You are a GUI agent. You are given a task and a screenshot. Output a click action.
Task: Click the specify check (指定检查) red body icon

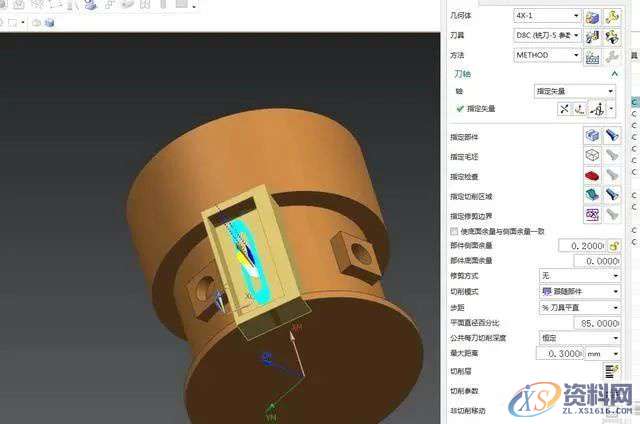point(591,175)
